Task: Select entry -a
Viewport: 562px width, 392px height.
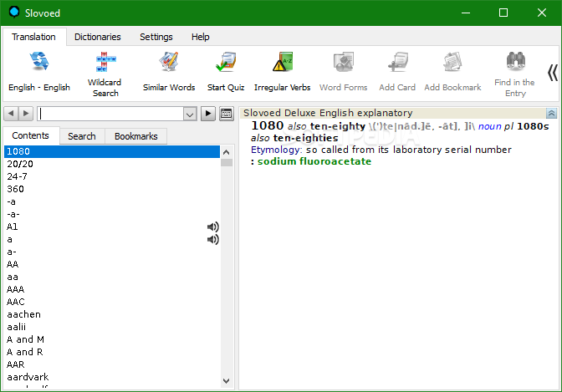Action: click(x=112, y=201)
